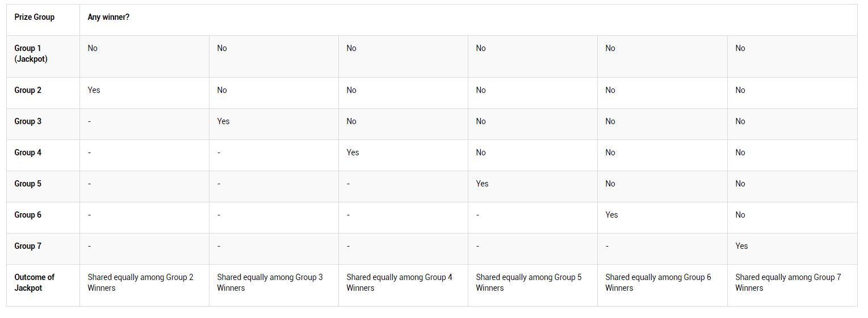Click the "Yes" cell in Group 3 row

point(223,121)
